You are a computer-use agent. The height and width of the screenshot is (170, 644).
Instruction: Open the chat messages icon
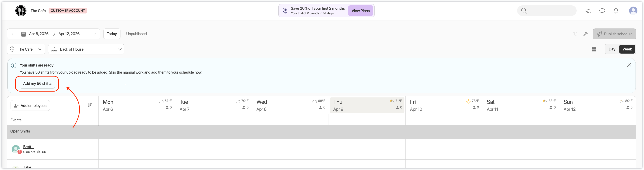(x=602, y=11)
